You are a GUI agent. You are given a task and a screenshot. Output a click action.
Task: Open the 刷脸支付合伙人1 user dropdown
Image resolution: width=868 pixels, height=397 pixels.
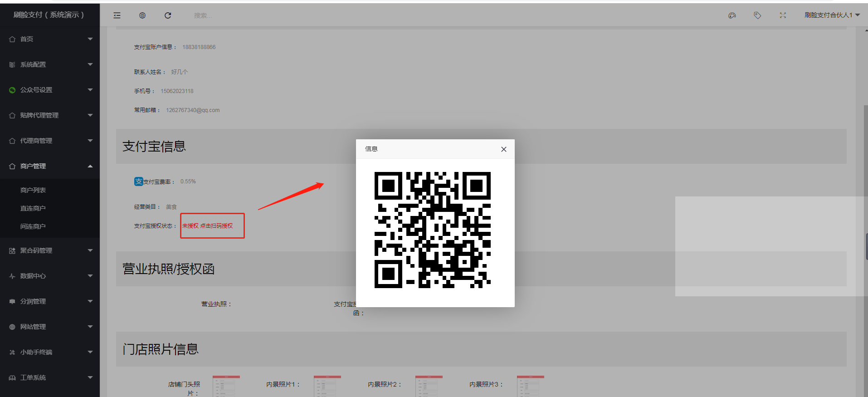832,15
